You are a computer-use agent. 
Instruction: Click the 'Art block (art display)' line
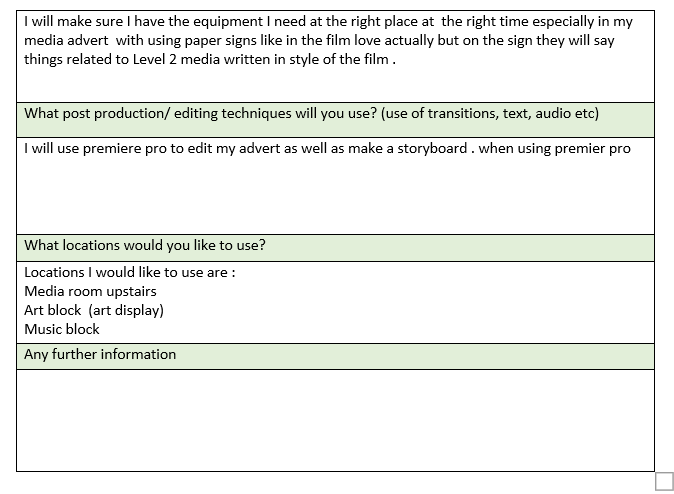(94, 310)
